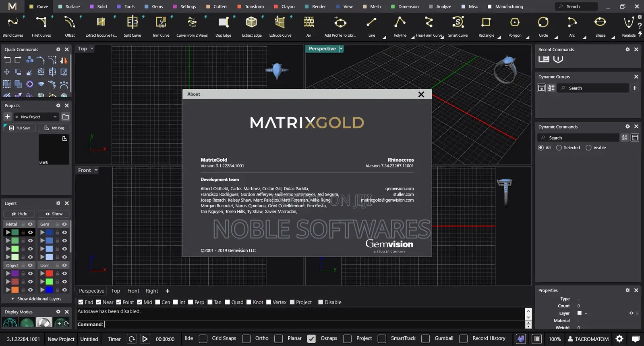Open the Gems menu tab
The width and height of the screenshot is (644, 346).
click(x=153, y=6)
